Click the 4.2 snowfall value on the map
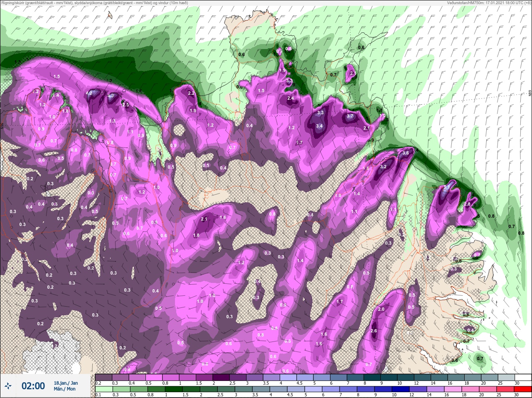The image size is (532, 398). coord(89,93)
